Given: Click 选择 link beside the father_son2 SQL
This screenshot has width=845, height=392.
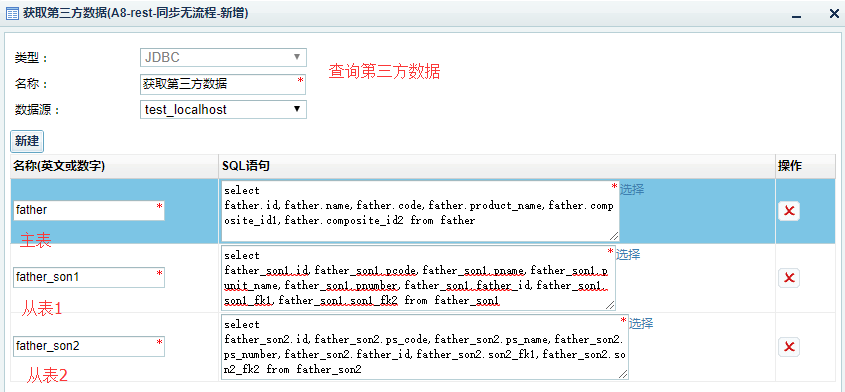Looking at the screenshot, I should (x=641, y=324).
